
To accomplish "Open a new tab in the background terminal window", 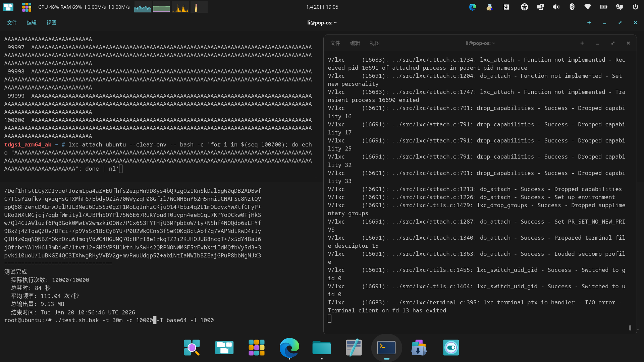I will [582, 43].
